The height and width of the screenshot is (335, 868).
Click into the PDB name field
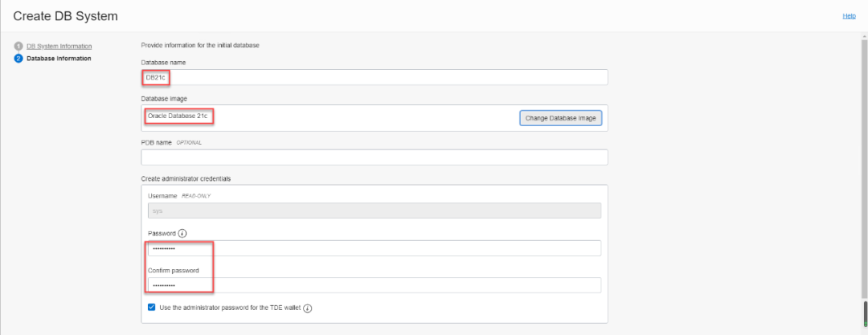[374, 157]
